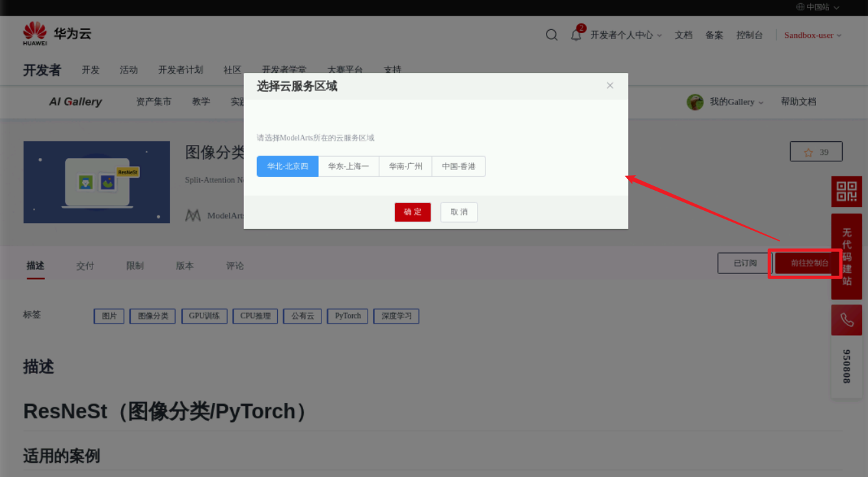Image resolution: width=868 pixels, height=477 pixels.
Task: Switch to the 限制 tab
Action: 135,266
